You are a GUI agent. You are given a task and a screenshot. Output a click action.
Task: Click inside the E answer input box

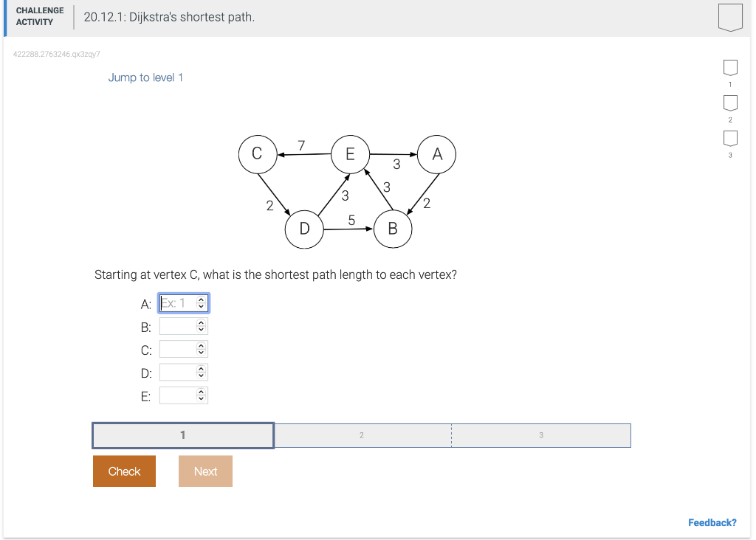[x=177, y=395]
